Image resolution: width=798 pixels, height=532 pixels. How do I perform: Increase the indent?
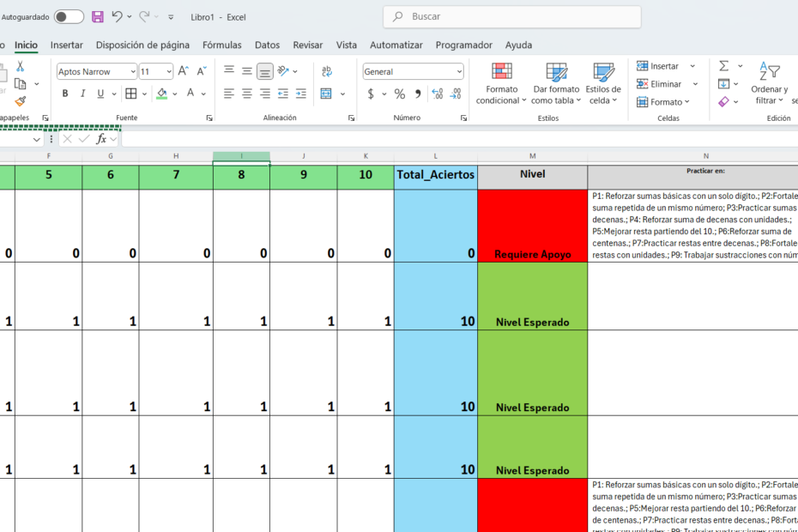(x=301, y=94)
